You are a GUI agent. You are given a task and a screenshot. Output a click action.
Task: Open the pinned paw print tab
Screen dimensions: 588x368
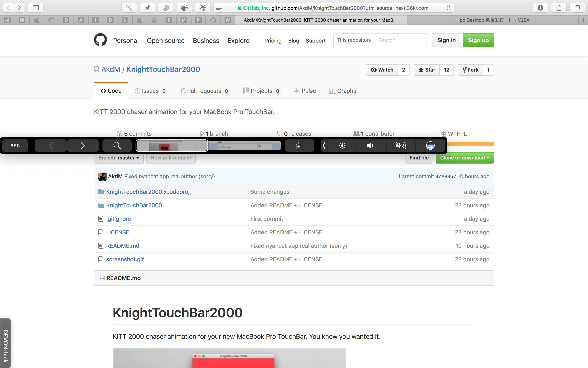(154, 20)
